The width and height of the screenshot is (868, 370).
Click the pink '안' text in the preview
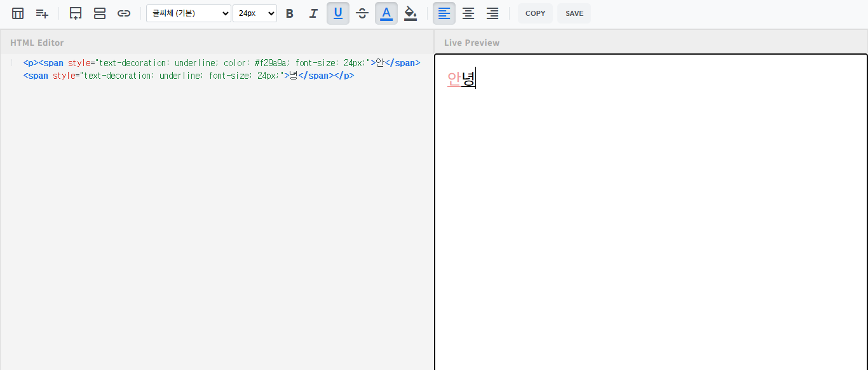(454, 79)
